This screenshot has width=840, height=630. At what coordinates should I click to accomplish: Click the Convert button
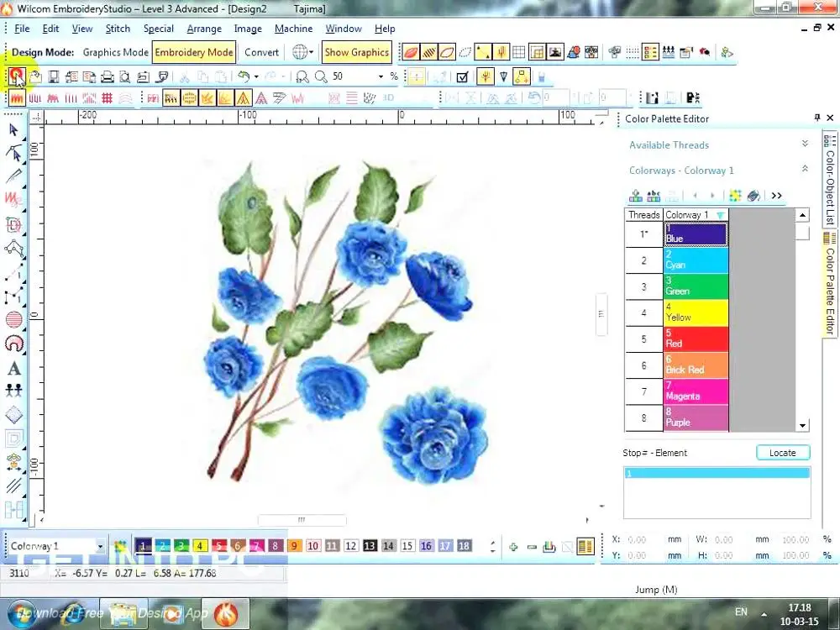coord(261,52)
